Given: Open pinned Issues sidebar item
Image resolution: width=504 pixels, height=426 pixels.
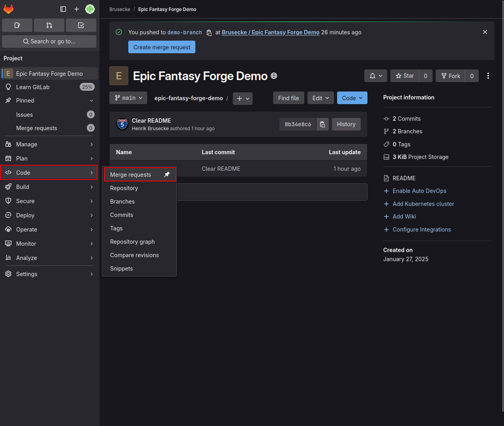Looking at the screenshot, I should tap(49, 115).
